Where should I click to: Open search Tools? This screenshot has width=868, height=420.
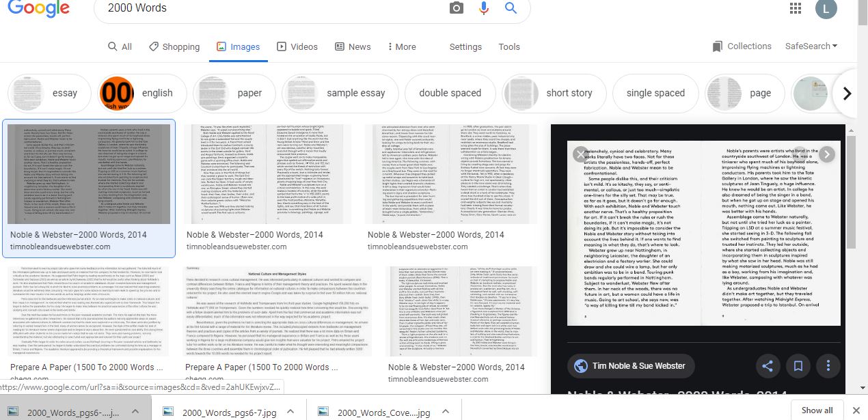tap(509, 46)
